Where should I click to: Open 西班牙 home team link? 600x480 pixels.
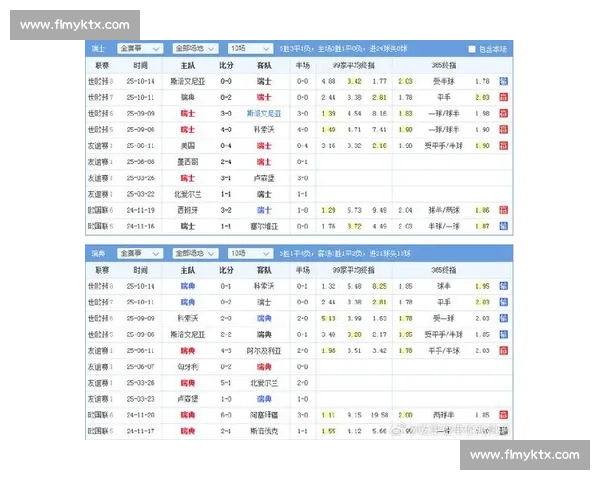tap(188, 210)
